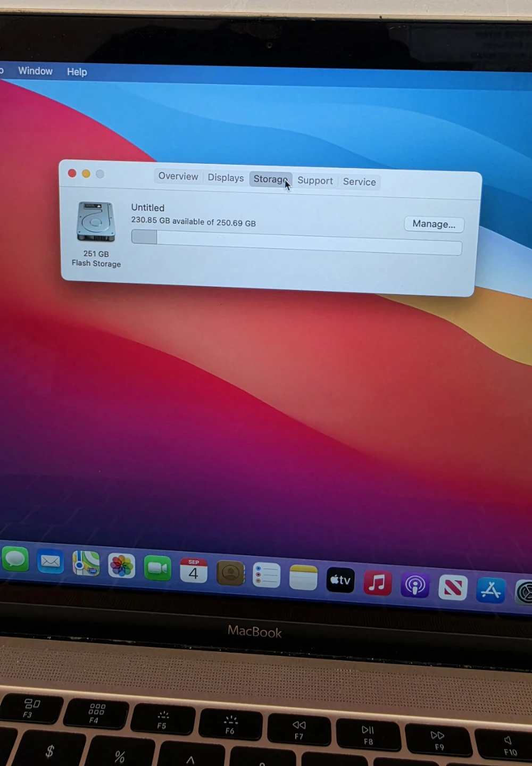Open News from the Dock
Screen dimensions: 532x766
pos(453,588)
